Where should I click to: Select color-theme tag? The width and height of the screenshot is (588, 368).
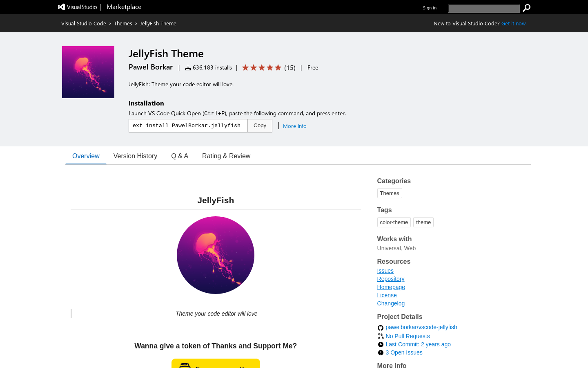(394, 222)
